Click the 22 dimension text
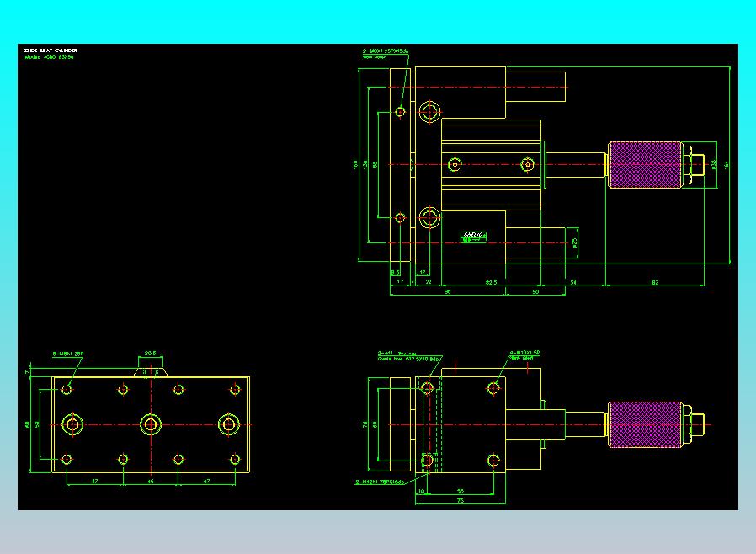The width and height of the screenshot is (756, 554). pos(429,282)
